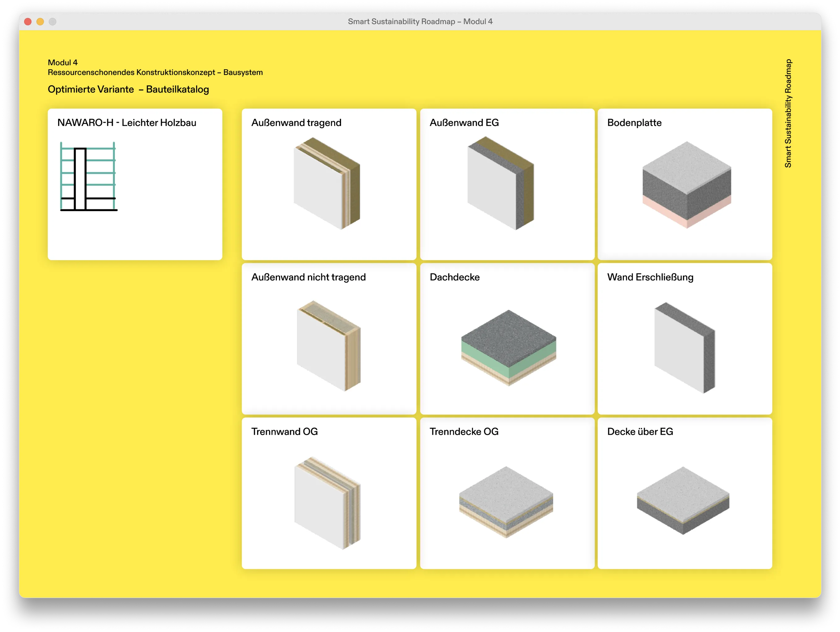Click the Decke über EG heading
The height and width of the screenshot is (632, 840).
[640, 432]
